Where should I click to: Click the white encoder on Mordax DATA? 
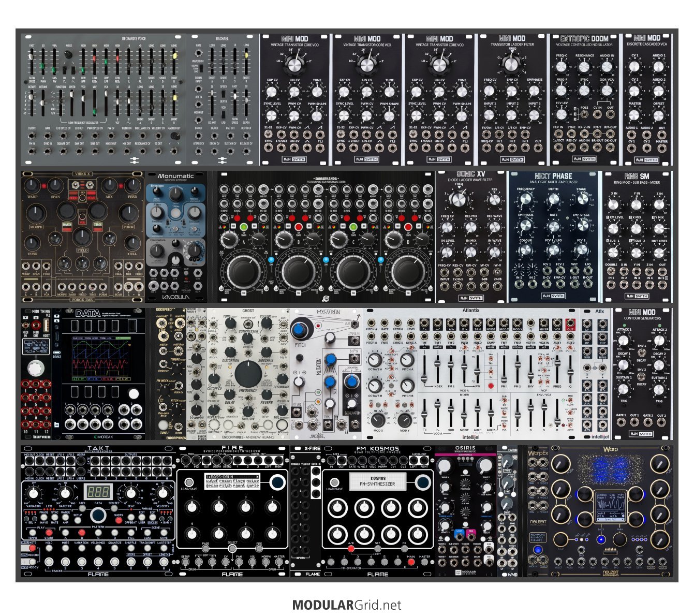pos(134,394)
